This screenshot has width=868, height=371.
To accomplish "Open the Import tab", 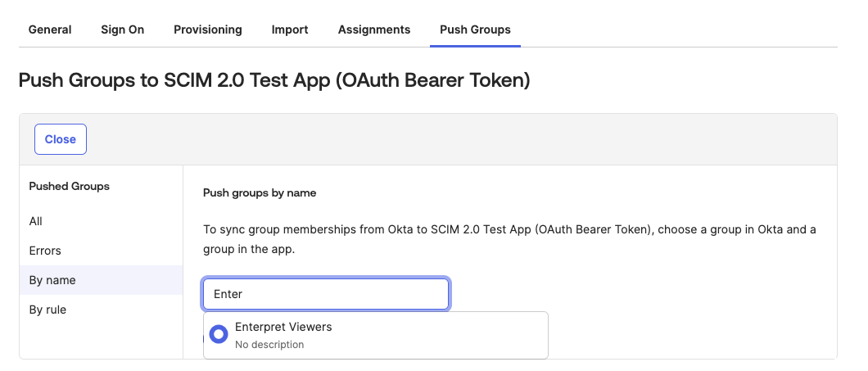I will [x=290, y=30].
